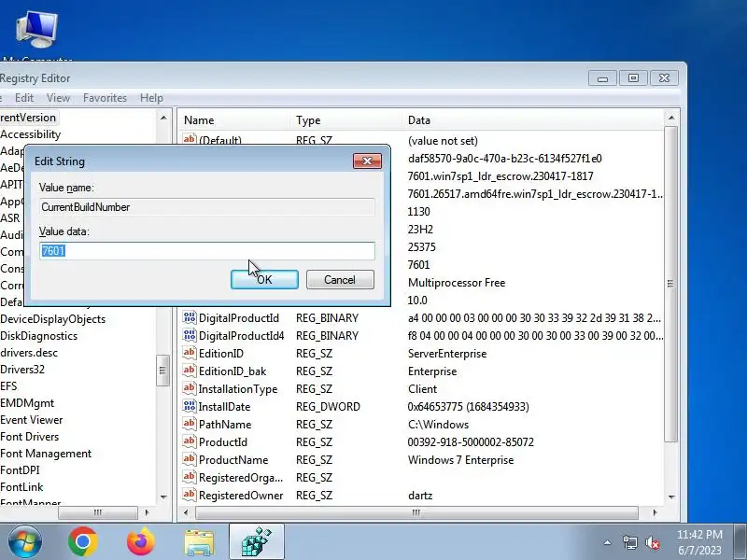
Task: Click the PathName string value icon
Action: coord(190,424)
